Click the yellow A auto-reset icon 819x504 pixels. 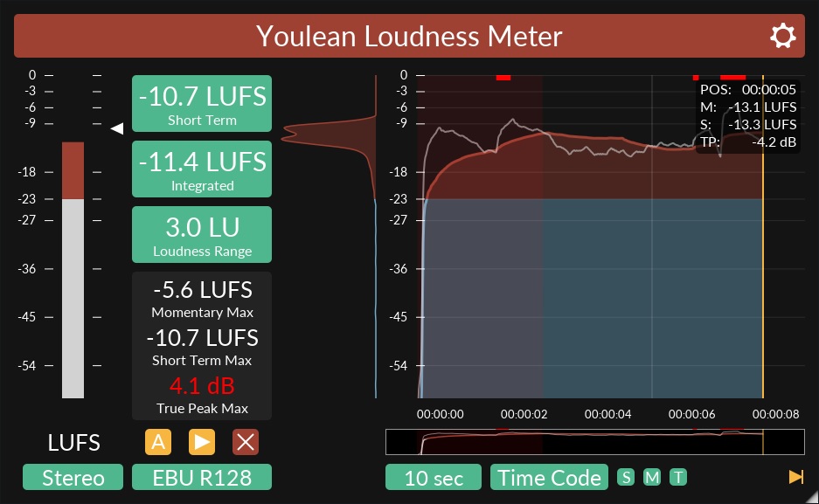tap(158, 442)
